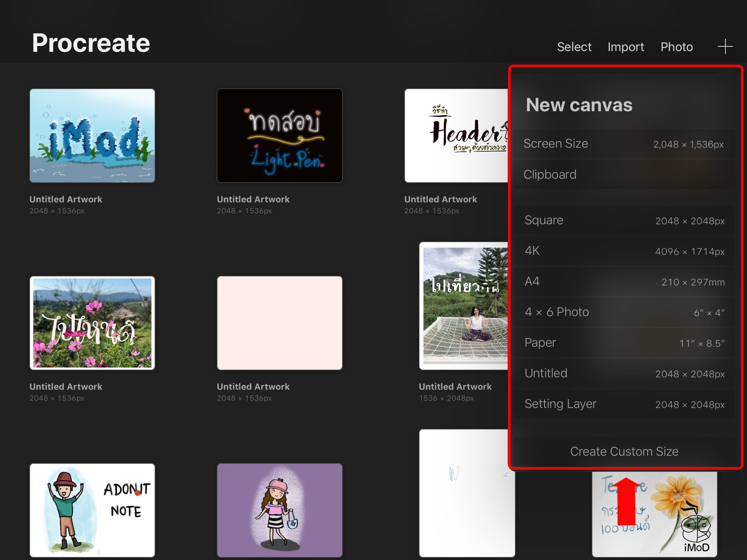Viewport: 747px width, 560px height.
Task: Choose Screen Size canvas preset
Action: click(x=624, y=144)
